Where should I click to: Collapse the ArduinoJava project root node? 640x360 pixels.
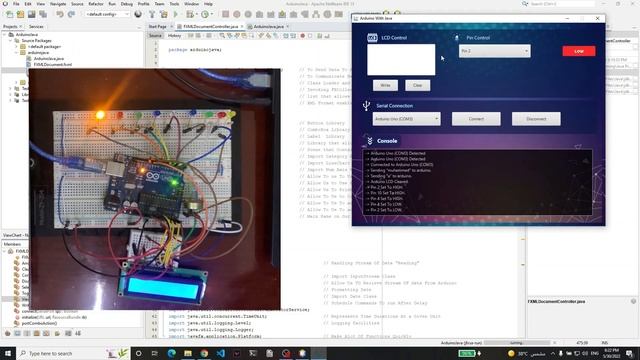[5, 35]
